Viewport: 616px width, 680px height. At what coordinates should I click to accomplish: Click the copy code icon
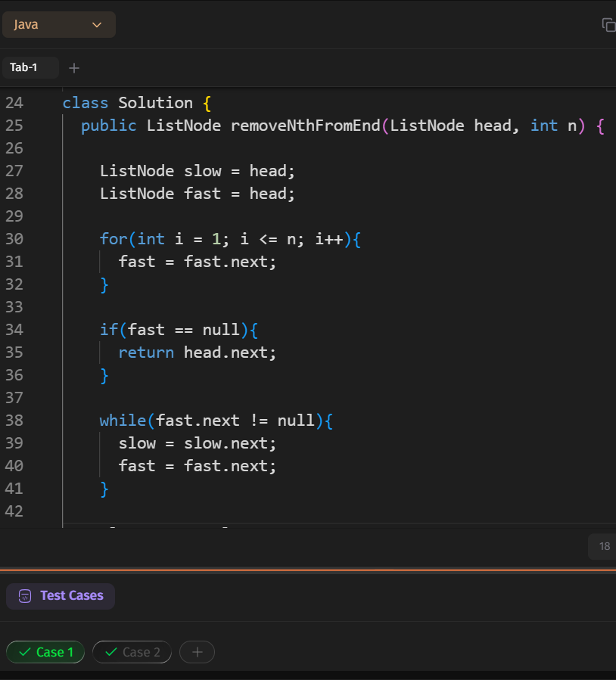608,25
